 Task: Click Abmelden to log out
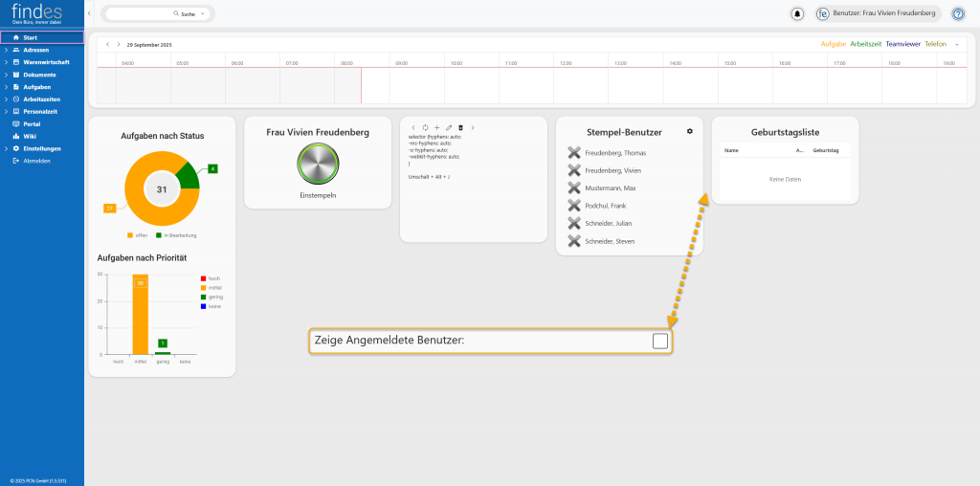point(36,161)
